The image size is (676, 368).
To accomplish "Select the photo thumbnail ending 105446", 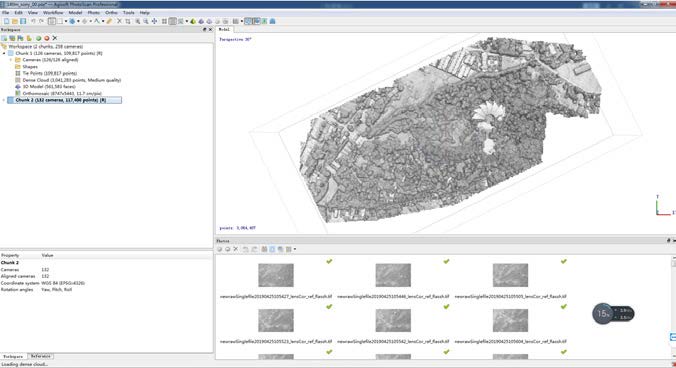I will 393,275.
